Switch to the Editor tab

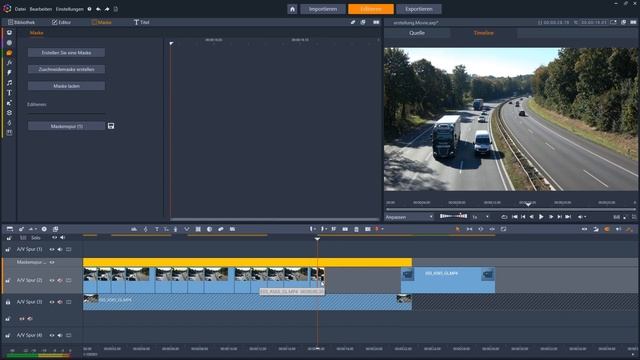click(x=61, y=22)
